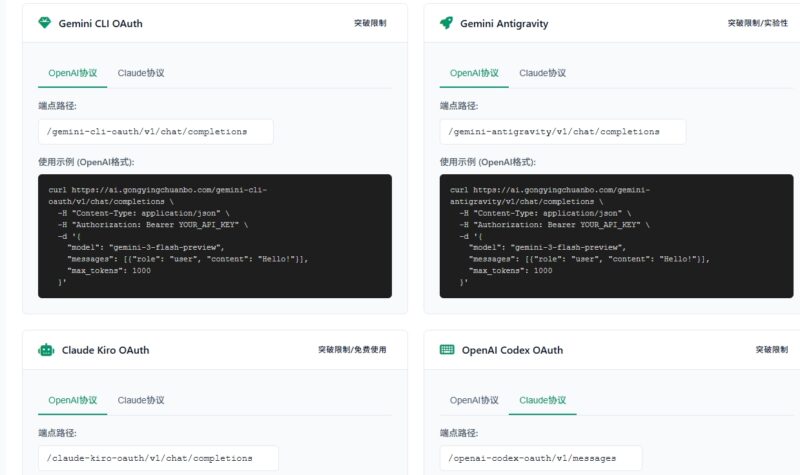Open OpenAI协议 tab in OpenAI Codex OAuth card

(x=474, y=400)
